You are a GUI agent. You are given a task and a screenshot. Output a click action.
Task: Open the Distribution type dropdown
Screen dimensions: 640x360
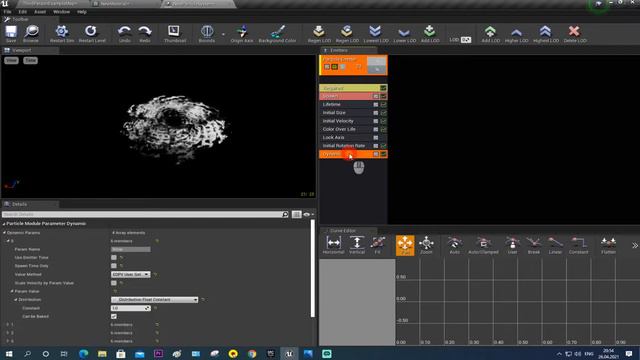coord(155,300)
